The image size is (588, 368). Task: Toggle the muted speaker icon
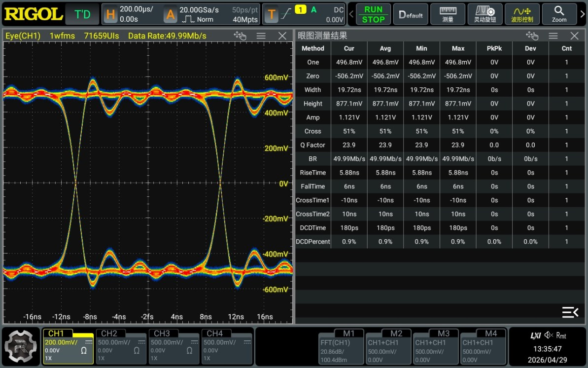[x=549, y=335]
